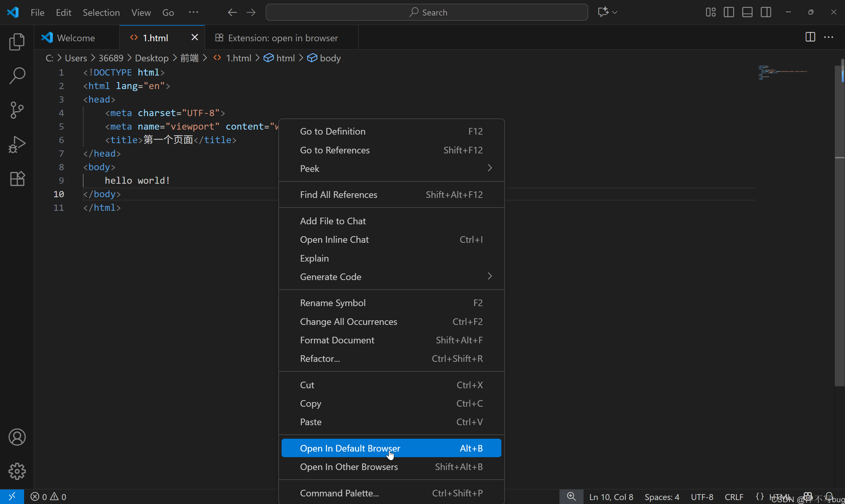Open the Extensions view

point(17,179)
